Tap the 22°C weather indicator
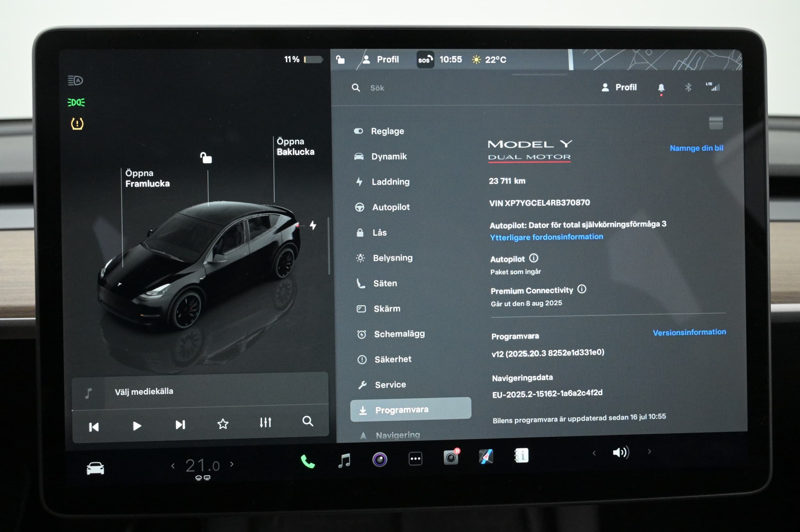 [x=489, y=60]
